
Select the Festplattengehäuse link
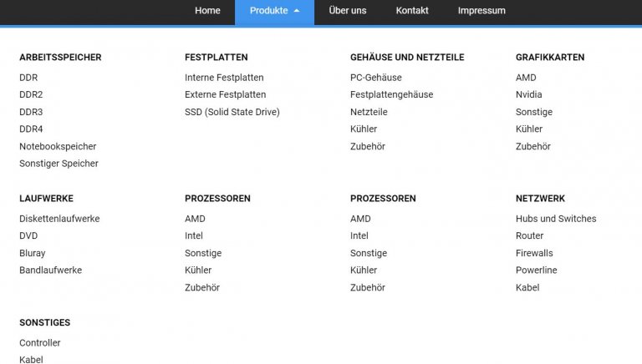coord(391,94)
